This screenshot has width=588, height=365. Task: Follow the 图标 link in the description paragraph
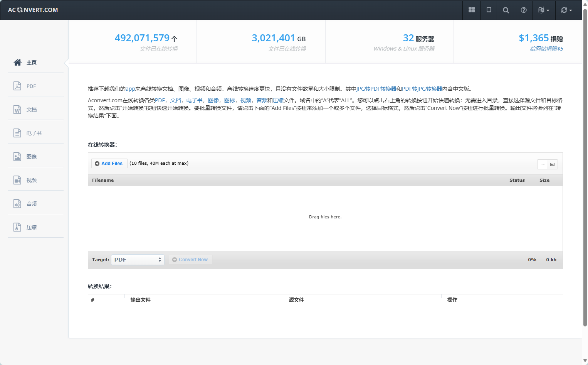click(230, 100)
